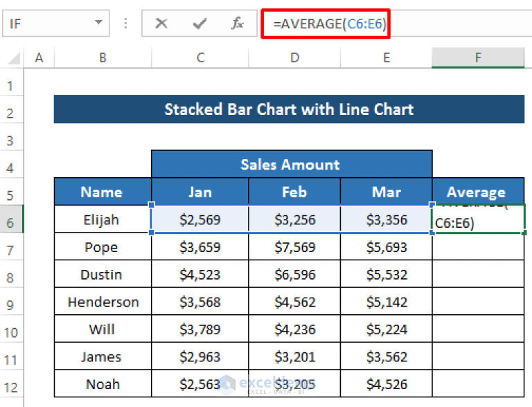Select row 1 header

click(x=12, y=82)
